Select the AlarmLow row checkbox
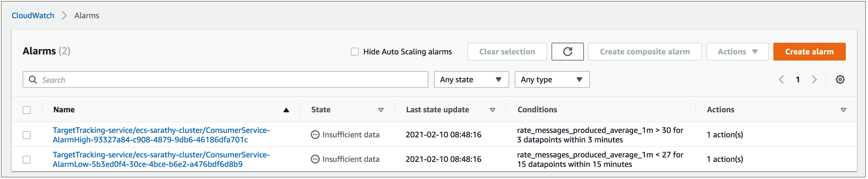The height and width of the screenshot is (179, 868). 27,160
